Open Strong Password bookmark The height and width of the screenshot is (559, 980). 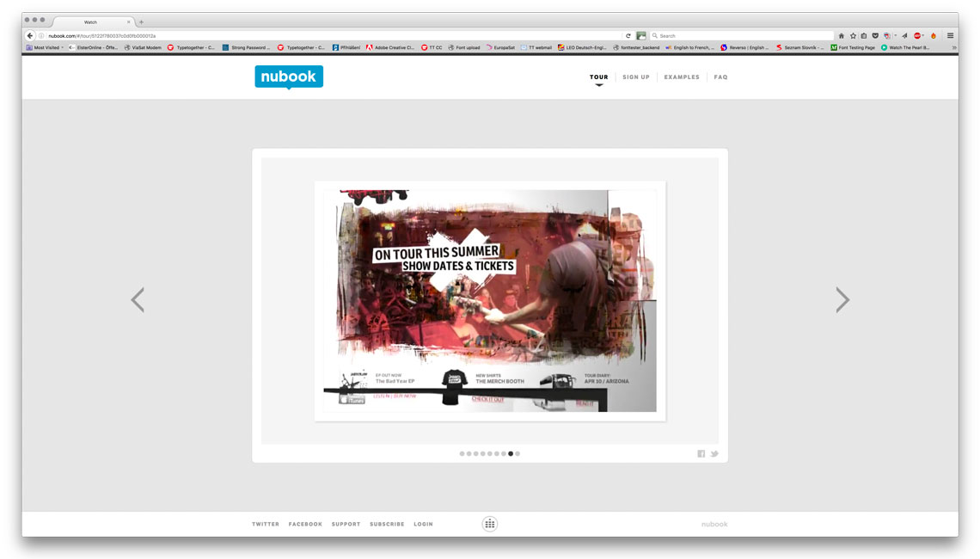(246, 47)
